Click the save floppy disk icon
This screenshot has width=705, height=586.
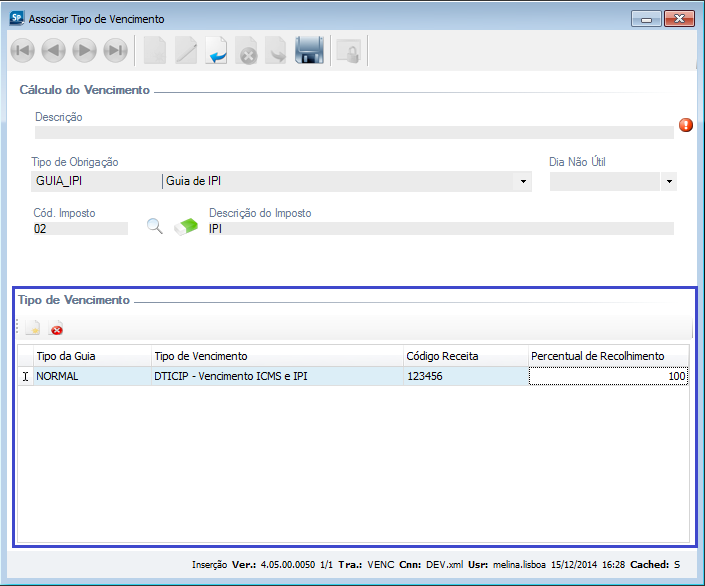pos(309,51)
